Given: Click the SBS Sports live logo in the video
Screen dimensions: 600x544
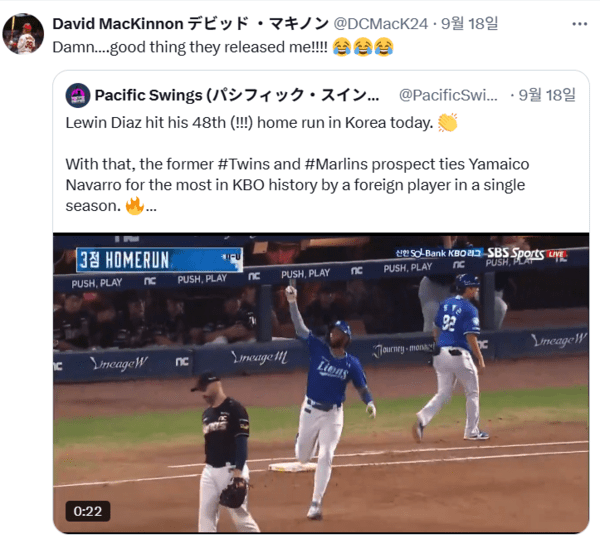Looking at the screenshot, I should pos(527,253).
